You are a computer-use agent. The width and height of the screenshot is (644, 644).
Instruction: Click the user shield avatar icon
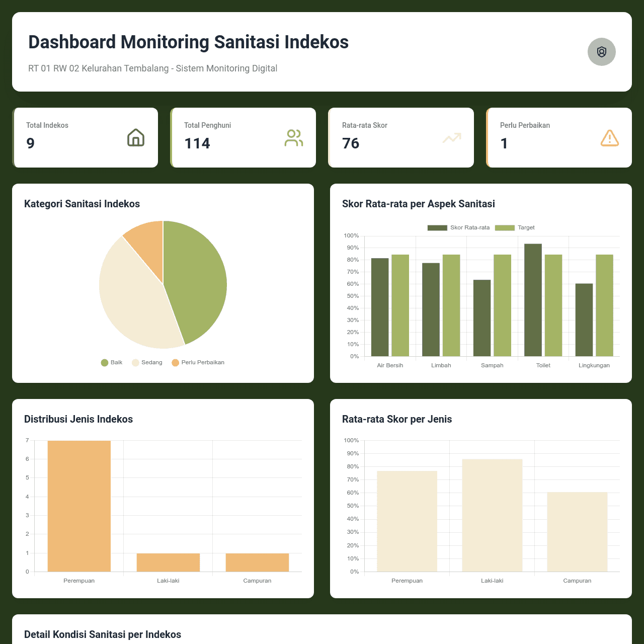[602, 52]
